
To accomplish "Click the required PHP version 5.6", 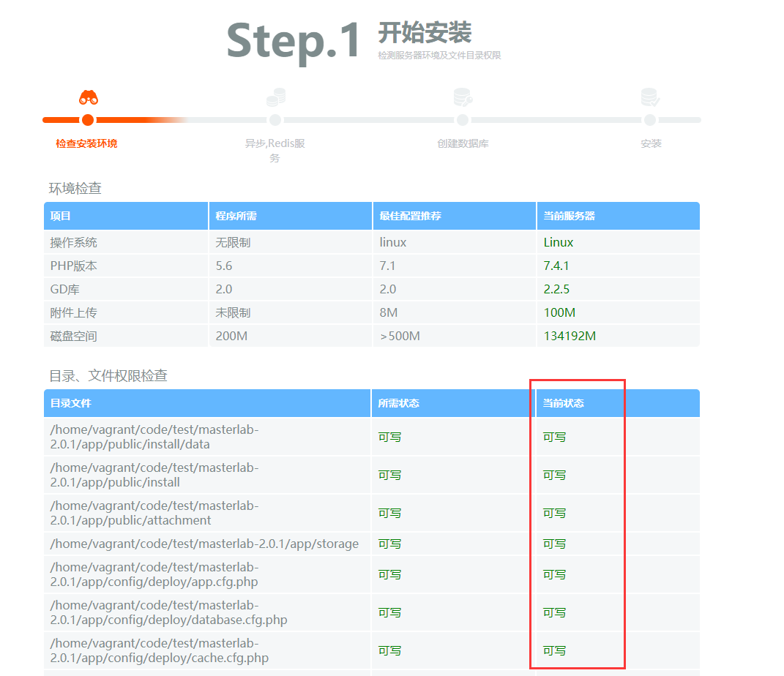I will [224, 266].
